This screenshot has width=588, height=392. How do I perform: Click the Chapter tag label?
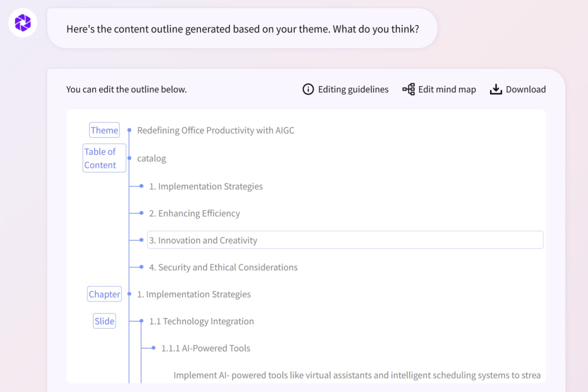click(x=104, y=294)
